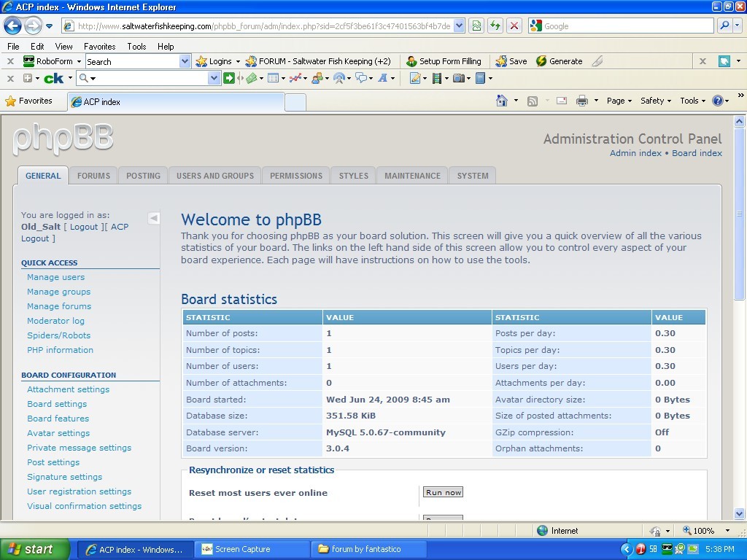Click the FORUM - Saltwater Fish Keeping passcard
The image size is (747, 560).
click(318, 61)
